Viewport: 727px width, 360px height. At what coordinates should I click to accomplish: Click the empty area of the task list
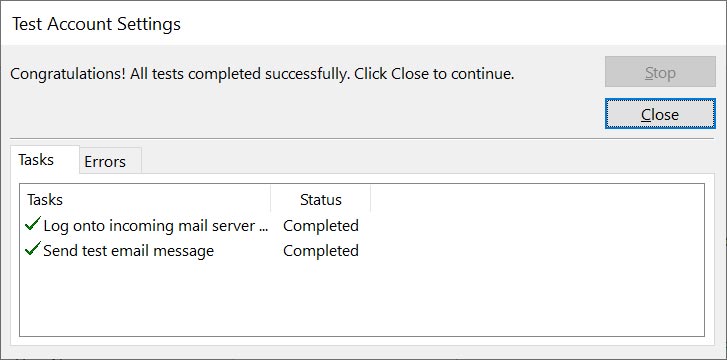pyautogui.click(x=362, y=299)
